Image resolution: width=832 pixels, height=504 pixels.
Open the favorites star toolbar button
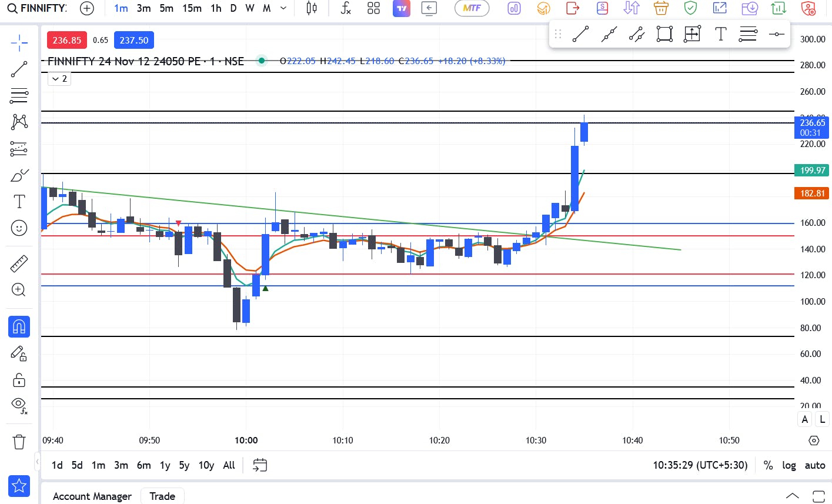pyautogui.click(x=19, y=486)
